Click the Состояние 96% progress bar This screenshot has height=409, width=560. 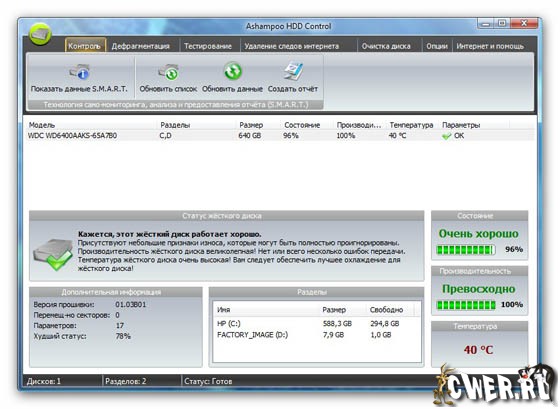[466, 250]
